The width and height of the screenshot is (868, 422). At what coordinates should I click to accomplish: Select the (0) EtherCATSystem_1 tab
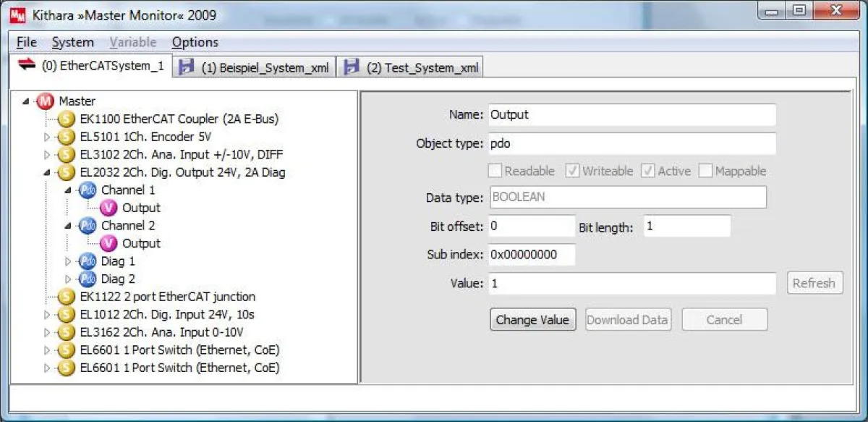[92, 65]
